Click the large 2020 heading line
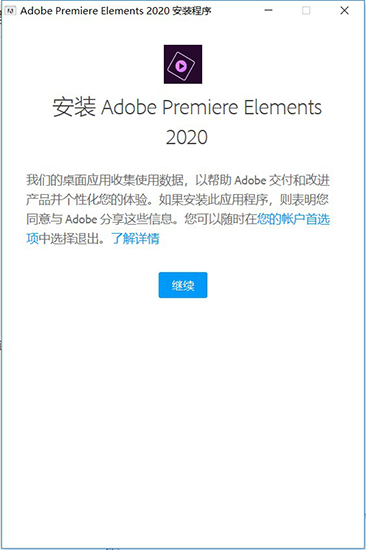 187,137
